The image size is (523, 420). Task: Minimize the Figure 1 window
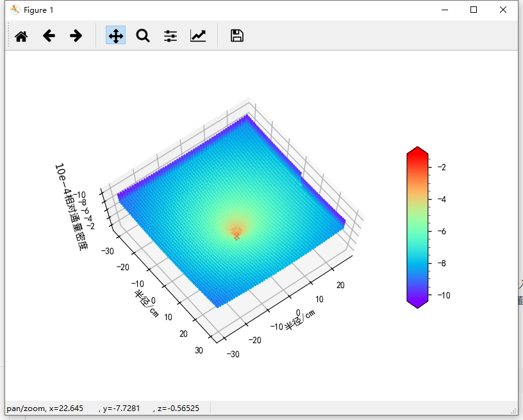tap(444, 10)
